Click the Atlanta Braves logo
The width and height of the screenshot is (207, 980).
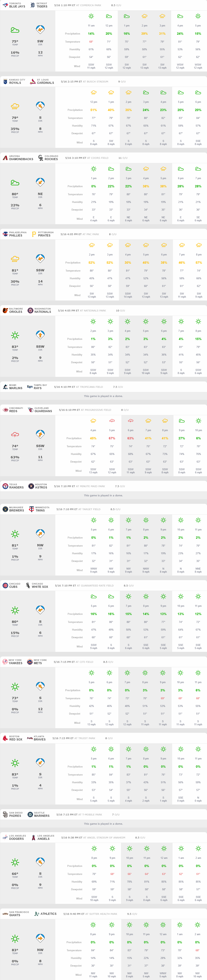[30, 738]
